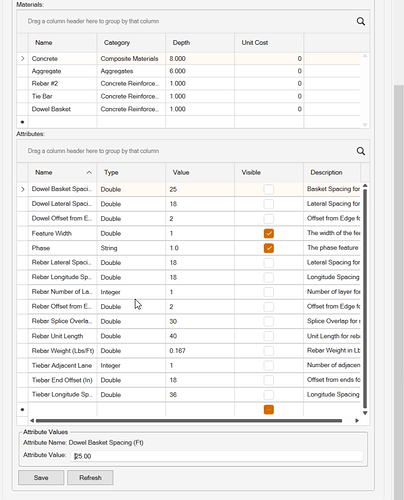
Task: Check Visible for Dowel Basket Spacing
Action: click(269, 189)
